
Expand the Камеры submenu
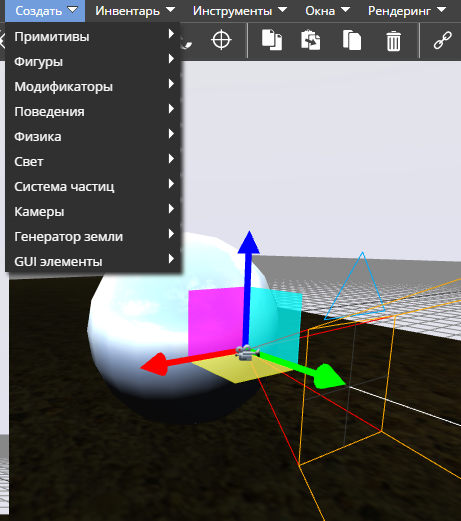pos(93,211)
